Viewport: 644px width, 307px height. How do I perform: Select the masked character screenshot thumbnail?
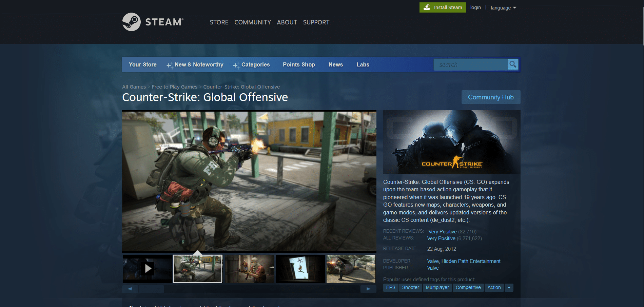249,269
